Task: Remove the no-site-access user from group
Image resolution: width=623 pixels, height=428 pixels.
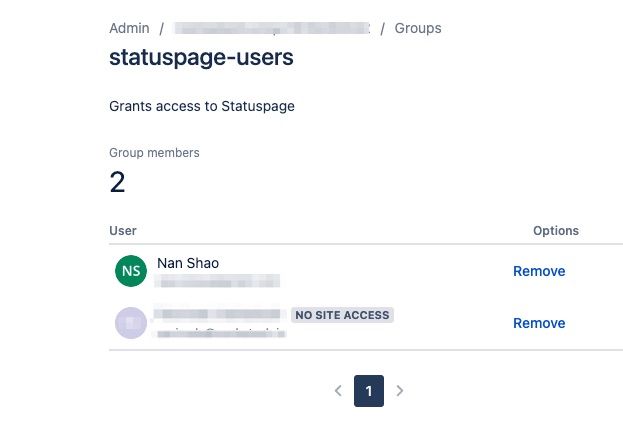Action: click(x=539, y=323)
